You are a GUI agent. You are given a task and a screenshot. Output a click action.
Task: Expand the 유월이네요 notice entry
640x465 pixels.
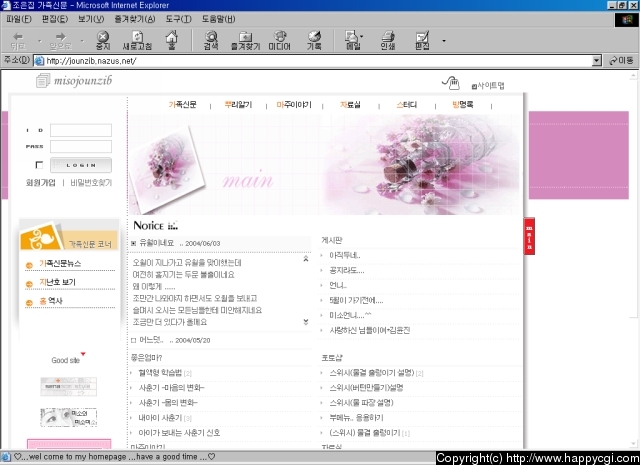pos(133,243)
